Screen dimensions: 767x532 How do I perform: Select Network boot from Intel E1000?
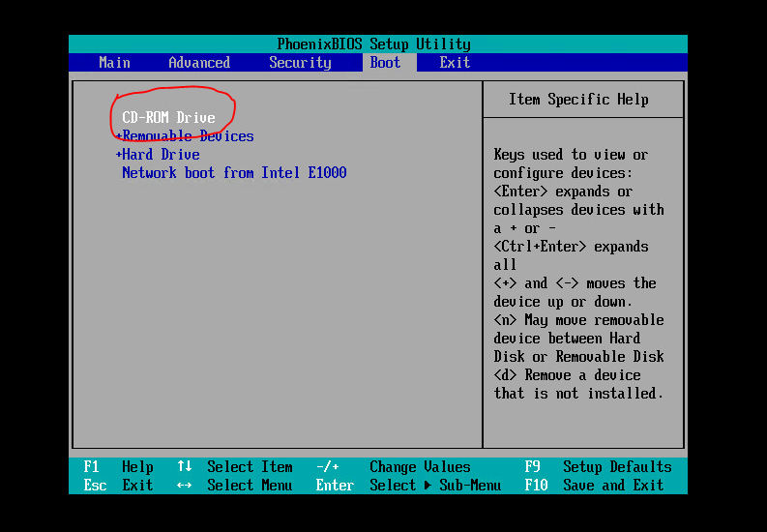tap(234, 172)
